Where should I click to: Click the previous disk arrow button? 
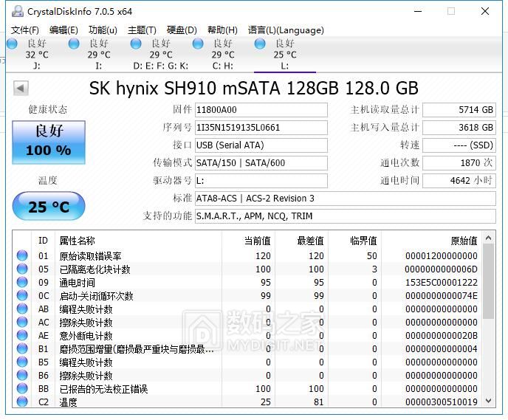pyautogui.click(x=21, y=88)
